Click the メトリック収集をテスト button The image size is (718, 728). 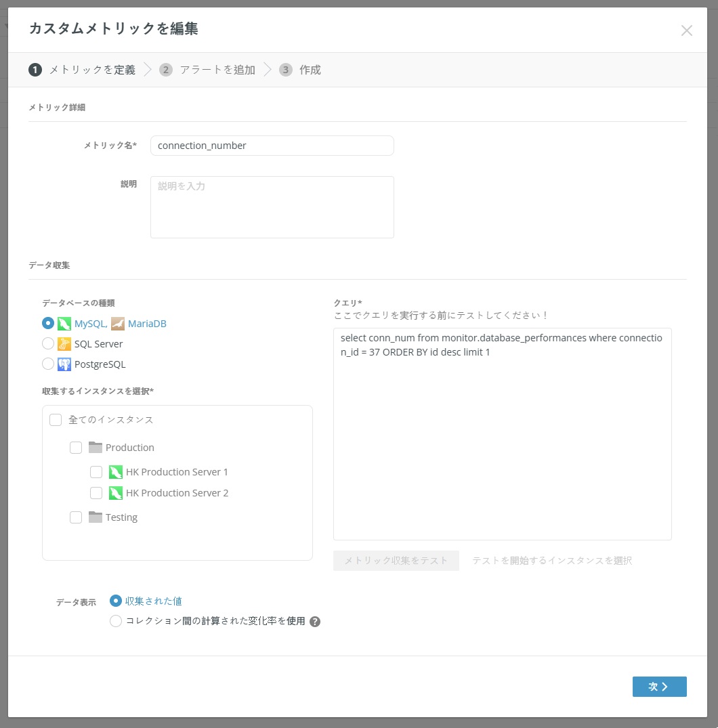click(396, 561)
